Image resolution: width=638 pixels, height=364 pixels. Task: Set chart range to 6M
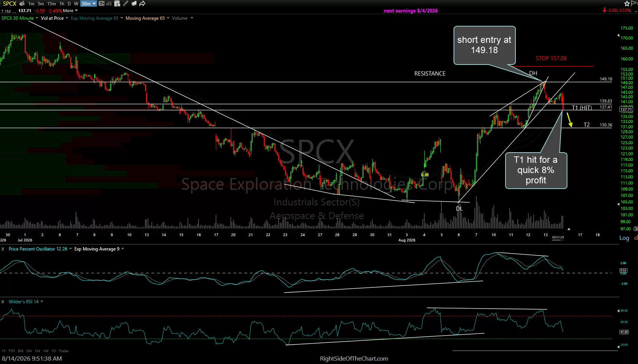(20, 351)
